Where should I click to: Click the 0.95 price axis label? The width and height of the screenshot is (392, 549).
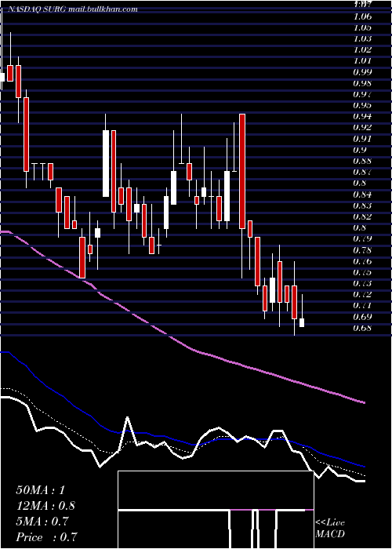point(364,105)
